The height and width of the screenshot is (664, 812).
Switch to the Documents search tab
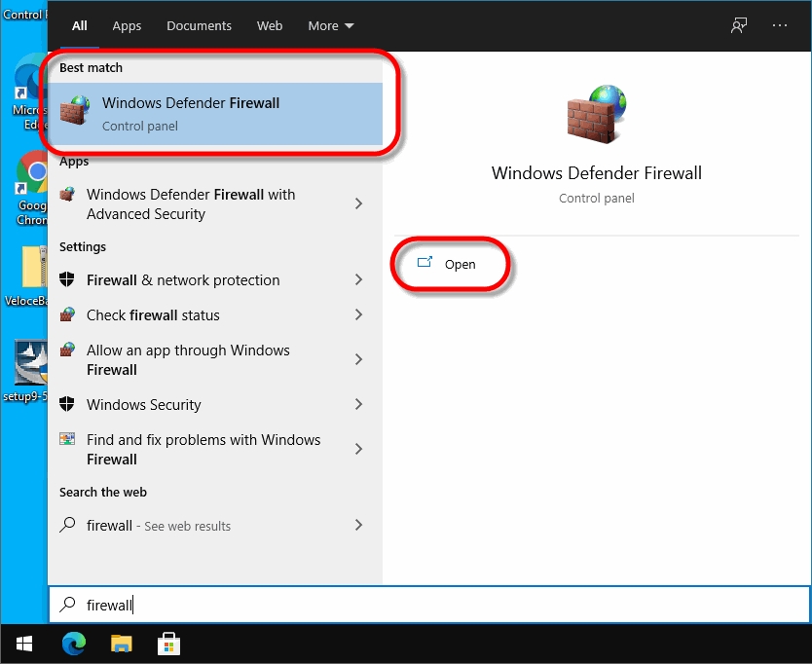(x=199, y=26)
